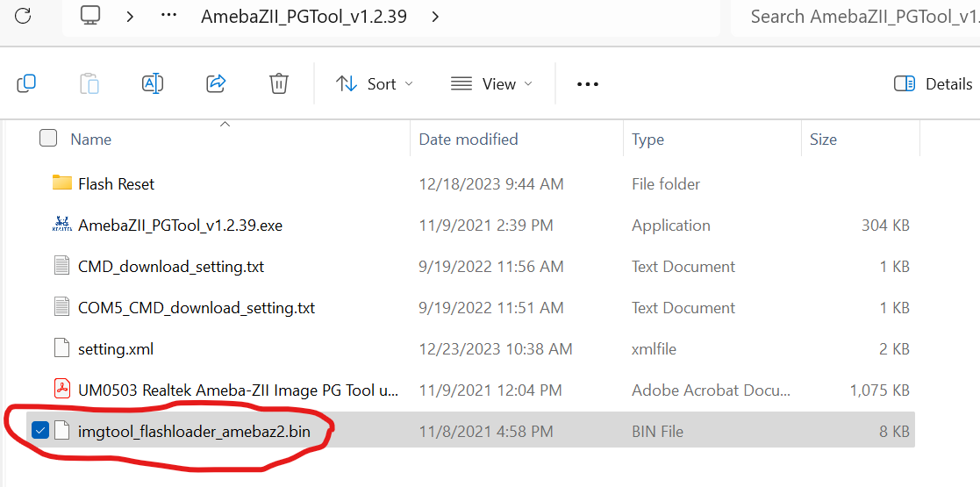Click the Paste clipboard icon
This screenshot has height=487, width=980.
[x=90, y=83]
